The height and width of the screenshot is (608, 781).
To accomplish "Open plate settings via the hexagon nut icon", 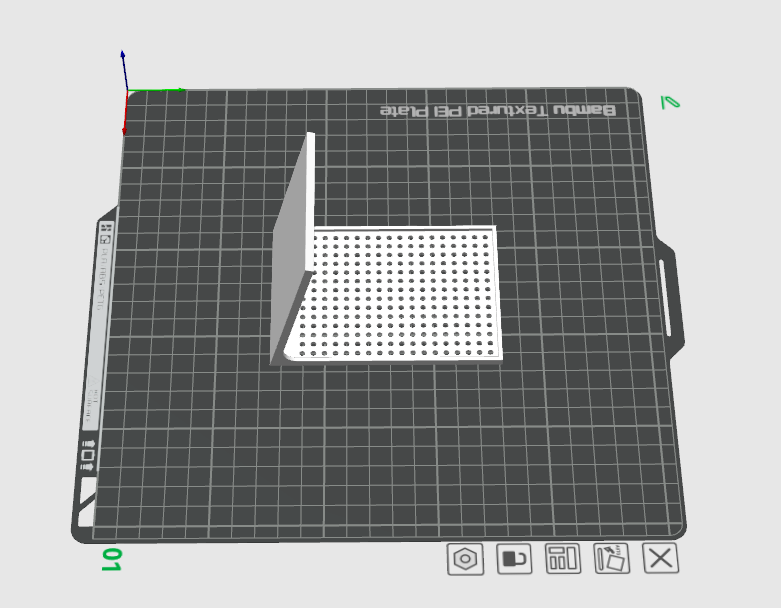I will coord(465,559).
